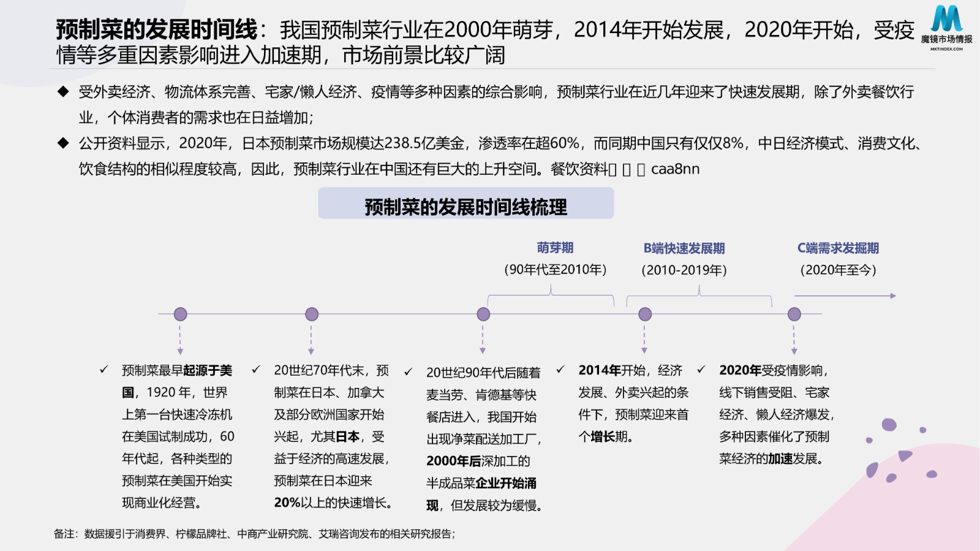Click the bold 20% in 20%以上的快速增长
Screen dimensions: 980x551
coord(287,503)
